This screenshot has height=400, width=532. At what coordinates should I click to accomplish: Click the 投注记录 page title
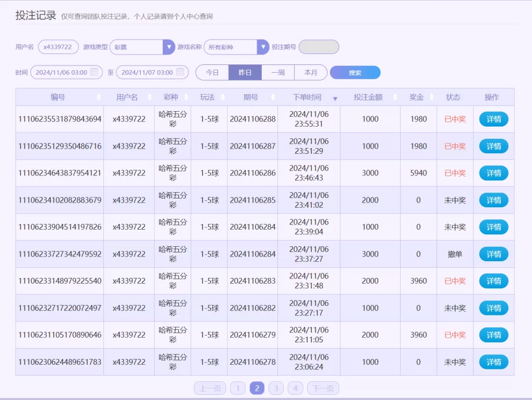36,15
